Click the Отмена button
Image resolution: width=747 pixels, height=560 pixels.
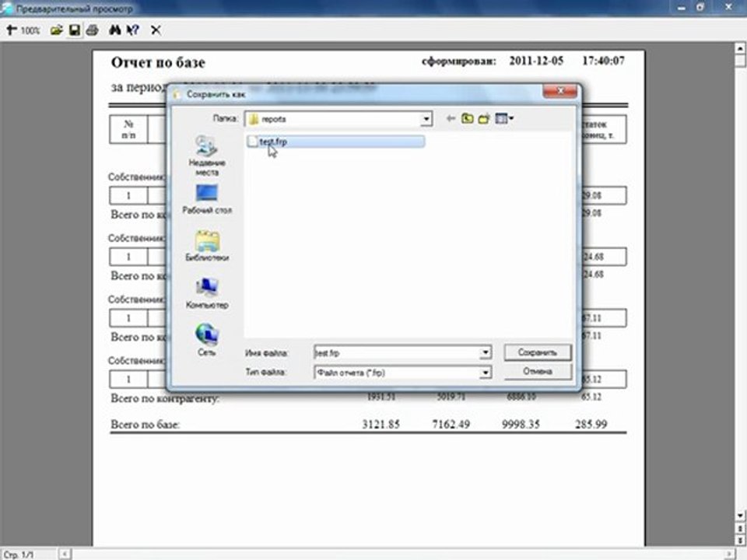click(538, 372)
